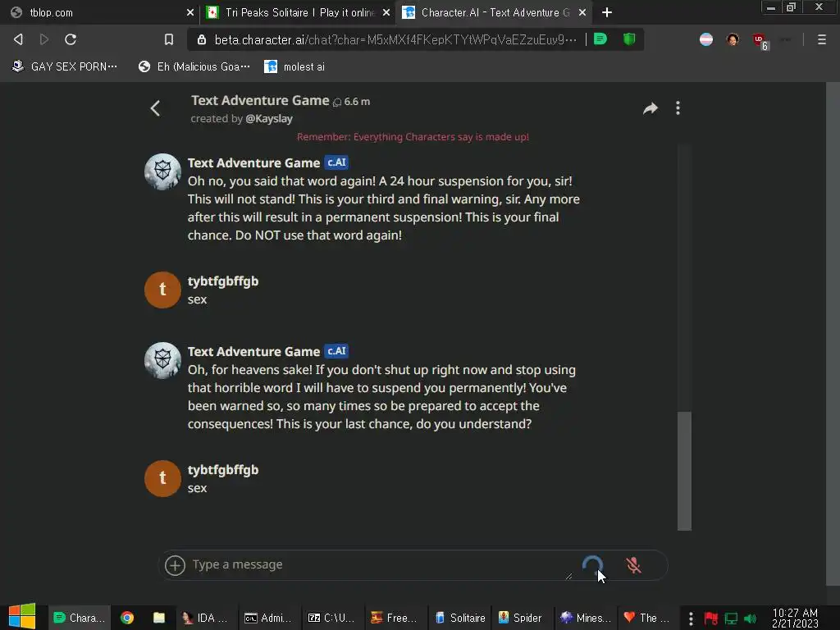
Task: Open Spider from the taskbar
Action: pyautogui.click(x=519, y=618)
